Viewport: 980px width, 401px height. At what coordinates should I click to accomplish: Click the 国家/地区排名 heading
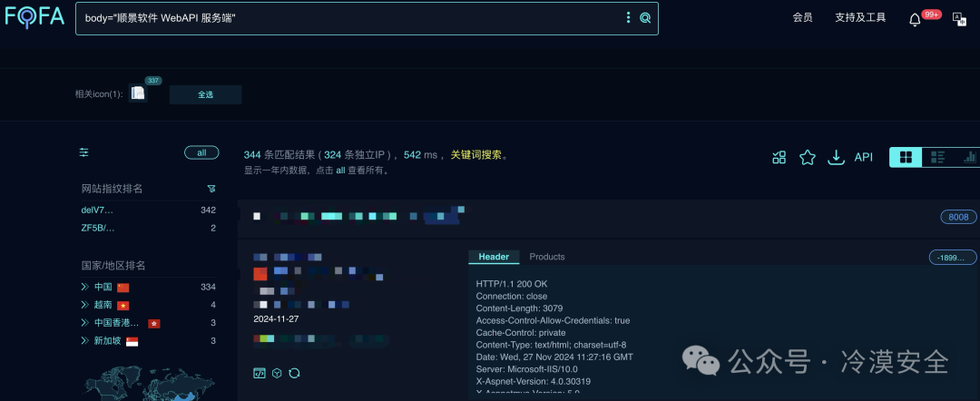click(113, 266)
